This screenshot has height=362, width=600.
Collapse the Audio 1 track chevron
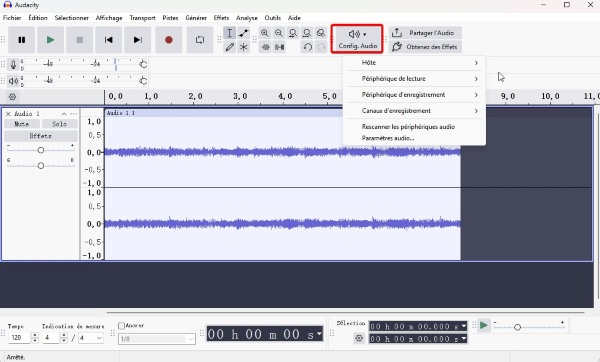coord(64,114)
